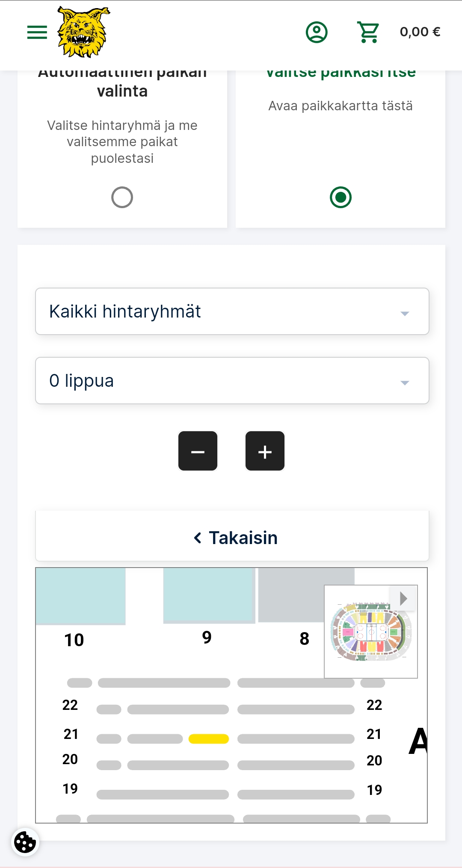The image size is (462, 868).
Task: Select the choose-your-own-seat radio button
Action: pyautogui.click(x=341, y=197)
